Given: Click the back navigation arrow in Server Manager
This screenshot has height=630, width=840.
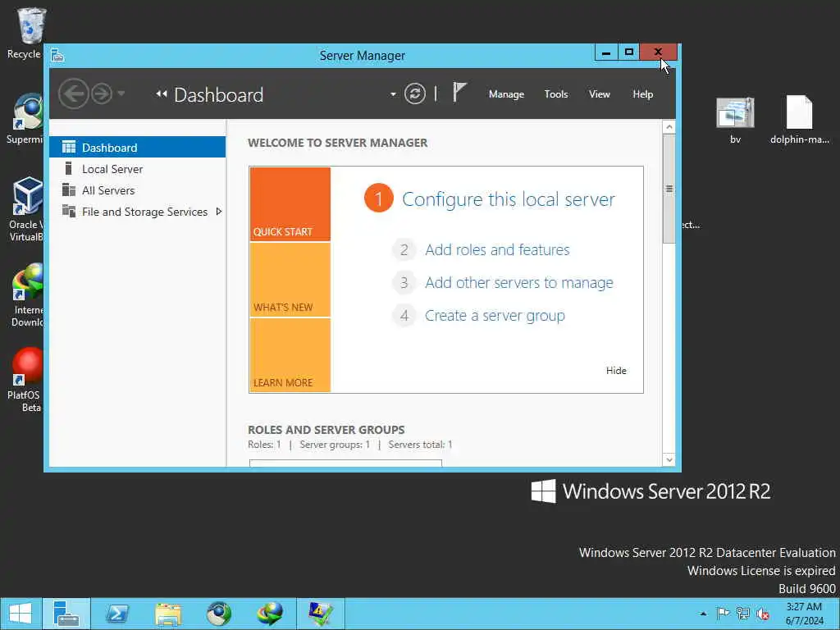Looking at the screenshot, I should 73,94.
